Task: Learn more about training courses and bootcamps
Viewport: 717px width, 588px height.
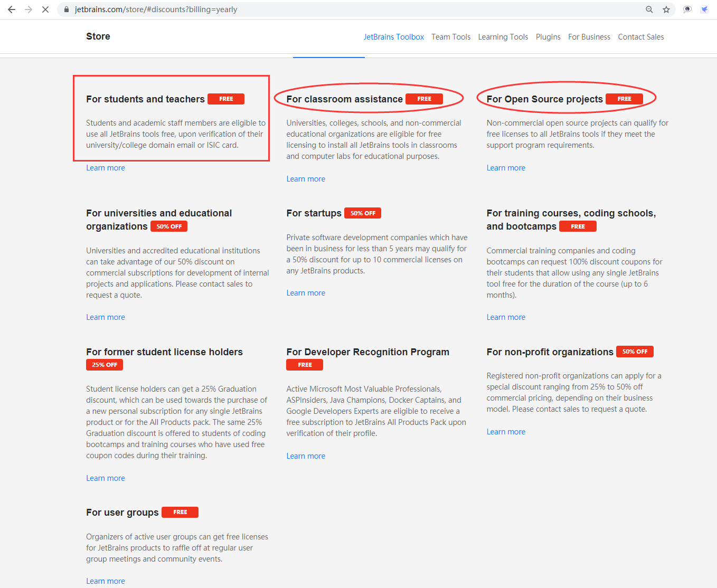Action: pos(506,317)
